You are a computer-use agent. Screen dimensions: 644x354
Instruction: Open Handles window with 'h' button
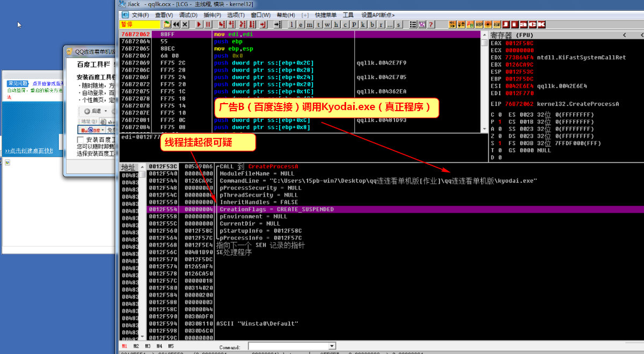tap(336, 24)
